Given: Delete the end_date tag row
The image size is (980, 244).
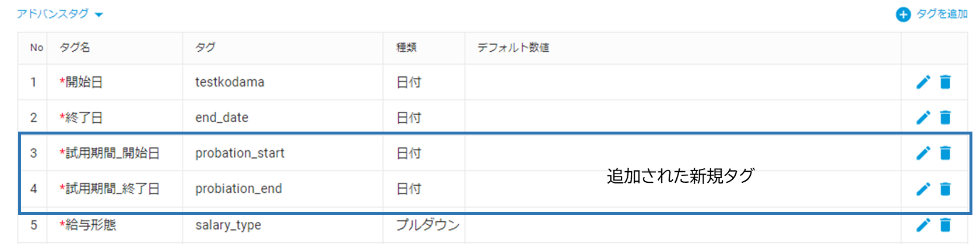Looking at the screenshot, I should pos(945,118).
